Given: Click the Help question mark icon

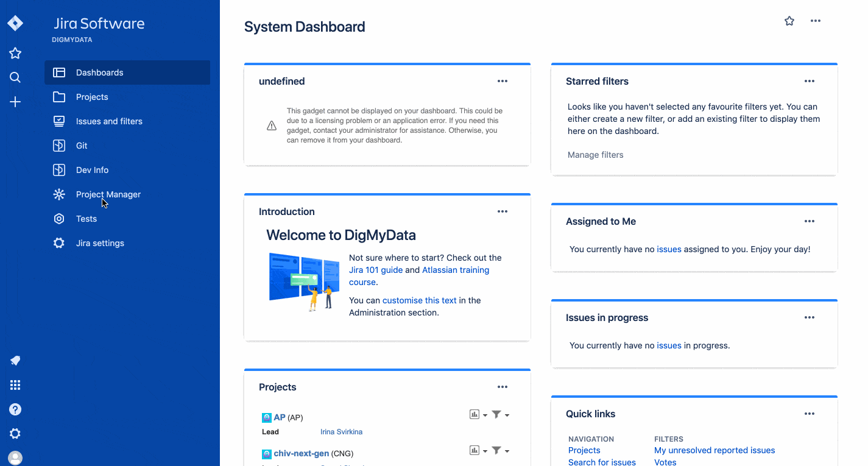Looking at the screenshot, I should click(15, 409).
